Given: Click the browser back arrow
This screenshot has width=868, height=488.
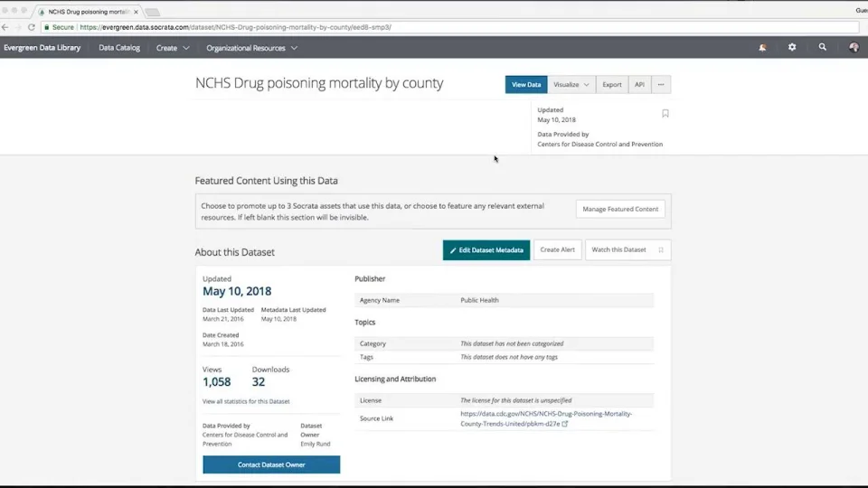Looking at the screenshot, I should (x=5, y=27).
